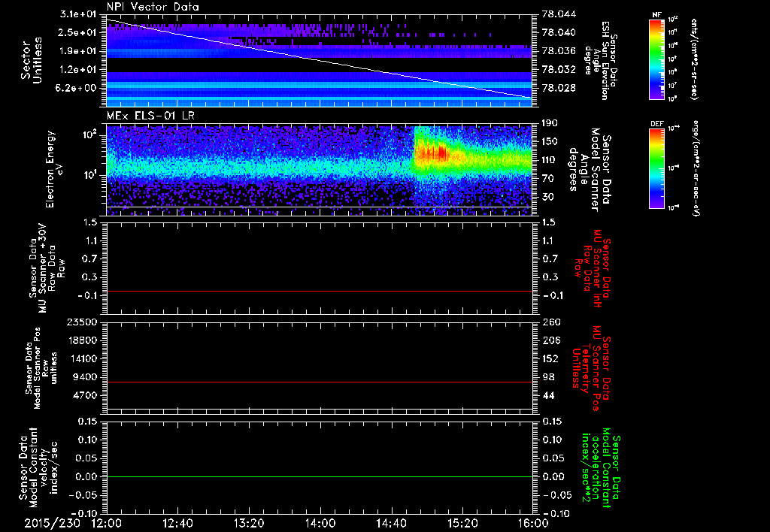Click the 3.1e+01 sector tick value
Image resolution: width=770 pixels, height=532 pixels.
coord(77,14)
